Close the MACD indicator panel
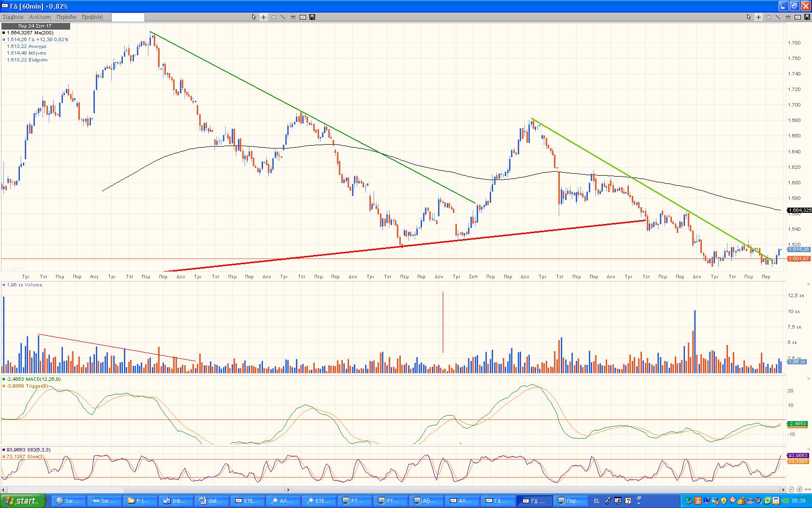The height and width of the screenshot is (508, 812). click(x=809, y=379)
